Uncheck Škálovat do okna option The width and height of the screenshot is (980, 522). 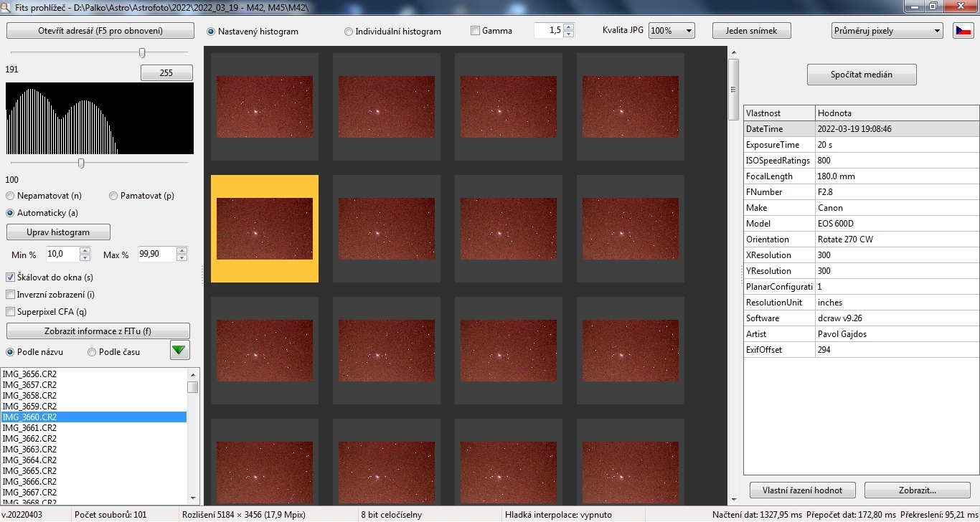point(11,277)
